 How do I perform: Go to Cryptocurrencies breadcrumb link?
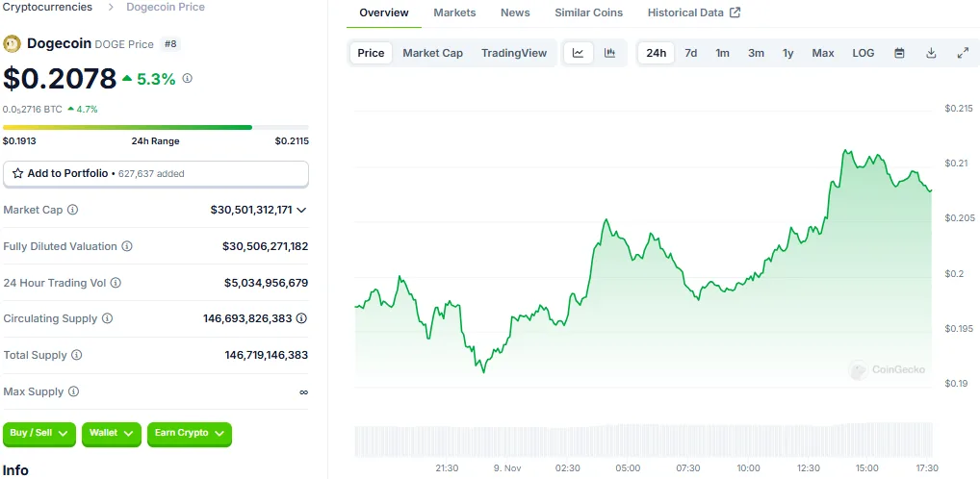(47, 8)
